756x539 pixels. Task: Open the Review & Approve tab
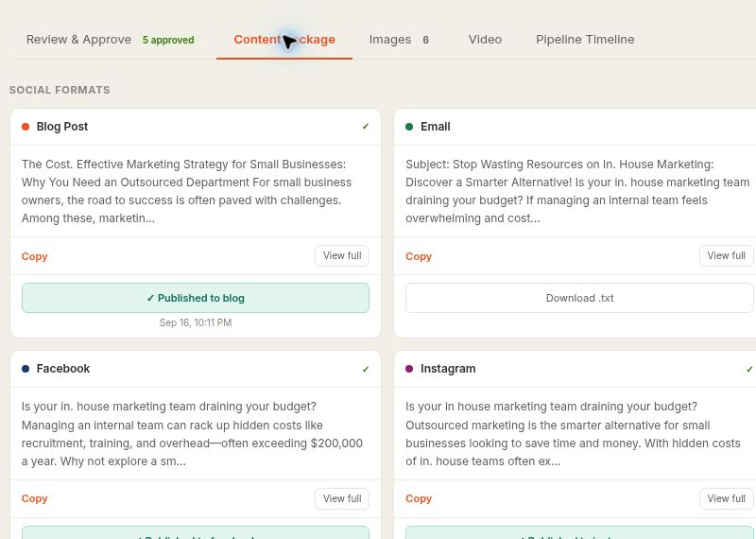coord(78,40)
